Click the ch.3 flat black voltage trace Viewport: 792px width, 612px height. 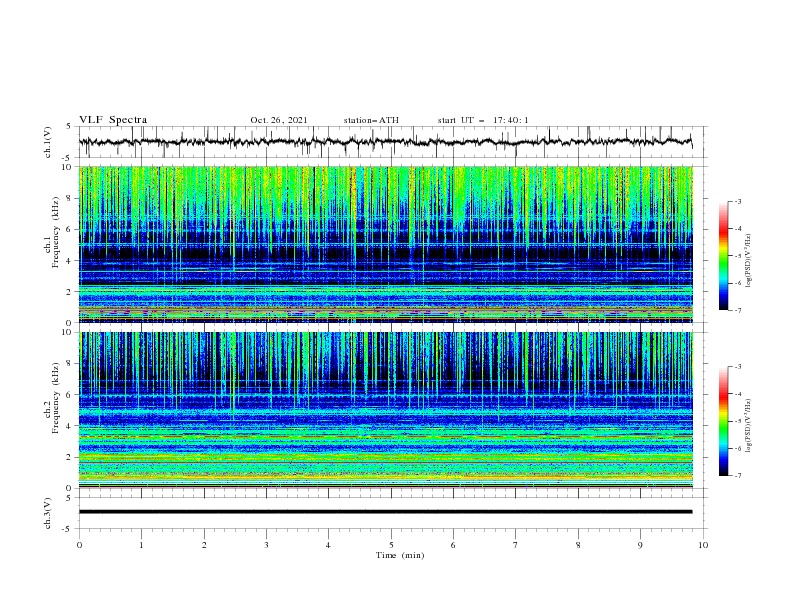tap(386, 512)
